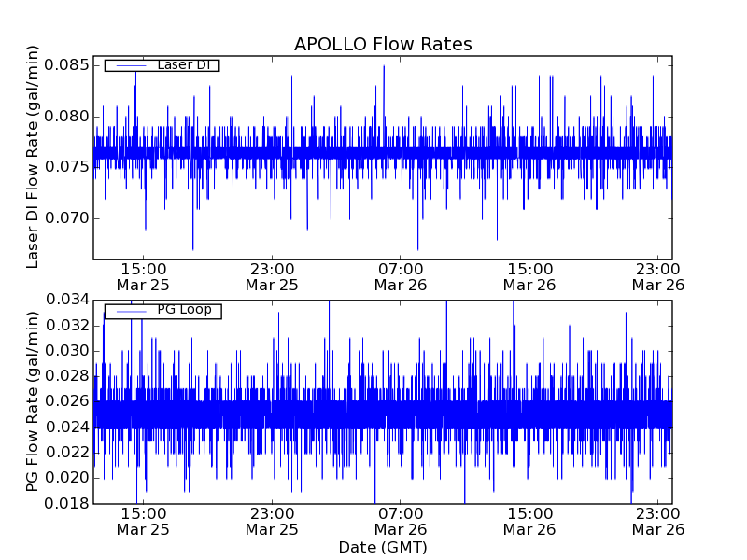Click the 0.030 tick label in bottom plot
The height and width of the screenshot is (560, 747).
pos(67,351)
